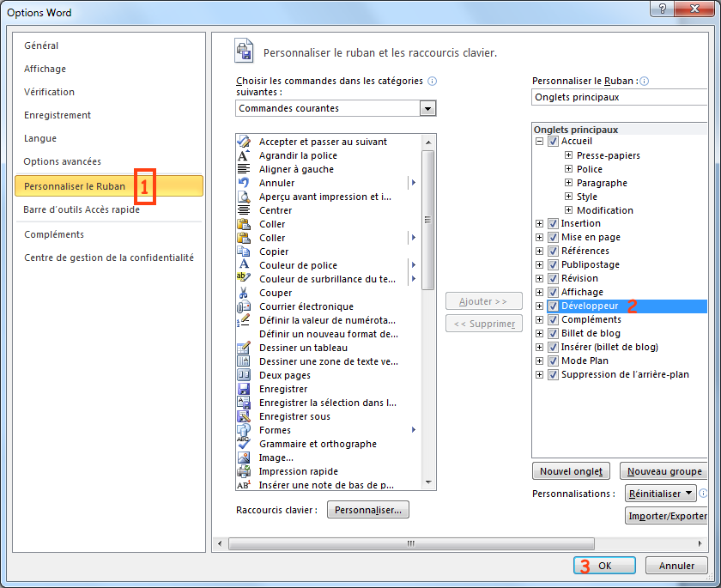Image resolution: width=721 pixels, height=588 pixels.
Task: Pick the Image... command icon
Action: [244, 458]
